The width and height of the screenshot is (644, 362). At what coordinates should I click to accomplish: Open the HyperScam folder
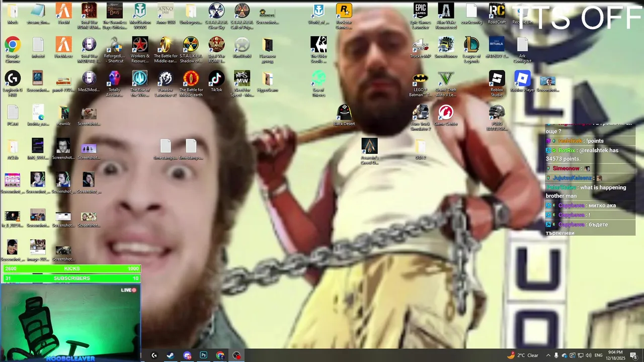pos(268,81)
